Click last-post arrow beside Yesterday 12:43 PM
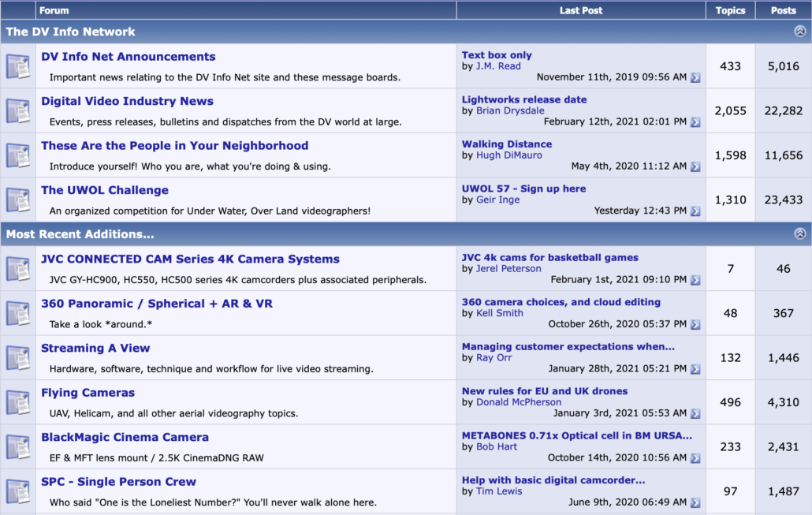This screenshot has width=812, height=515. [x=695, y=211]
